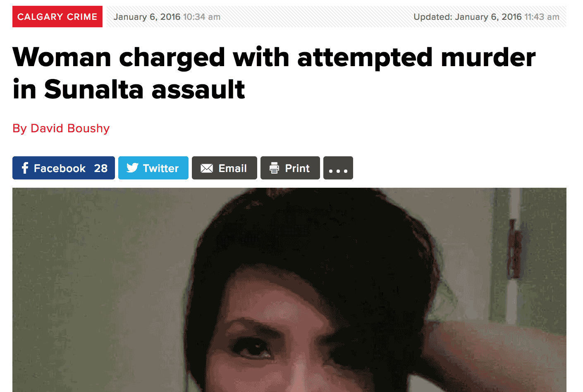Screen dimensions: 583x392
Task: Click the article headline about Sunalta assault
Action: click(x=274, y=73)
